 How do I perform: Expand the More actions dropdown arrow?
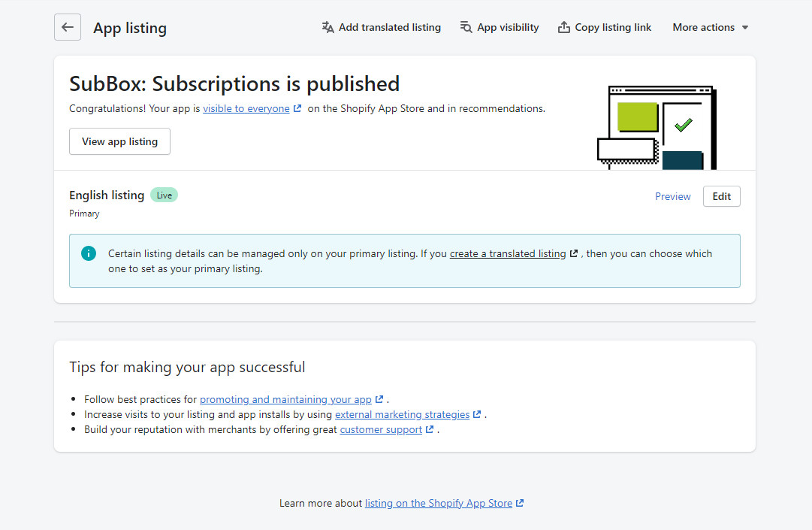tap(745, 28)
